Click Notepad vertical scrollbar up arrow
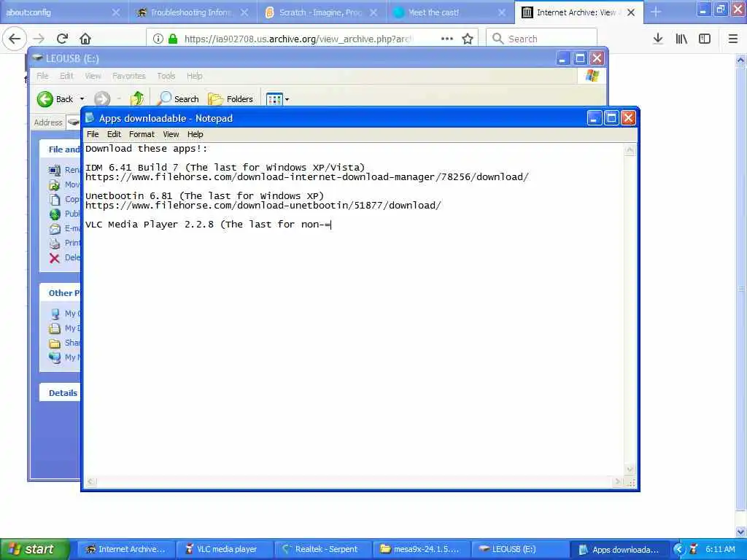Image resolution: width=747 pixels, height=560 pixels. (630, 150)
